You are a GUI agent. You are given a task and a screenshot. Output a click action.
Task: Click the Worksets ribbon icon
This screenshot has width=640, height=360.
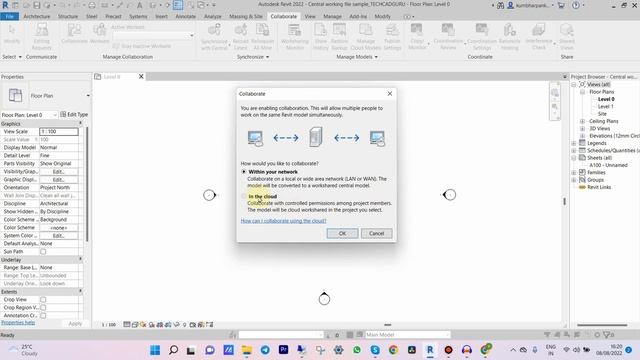click(x=99, y=33)
